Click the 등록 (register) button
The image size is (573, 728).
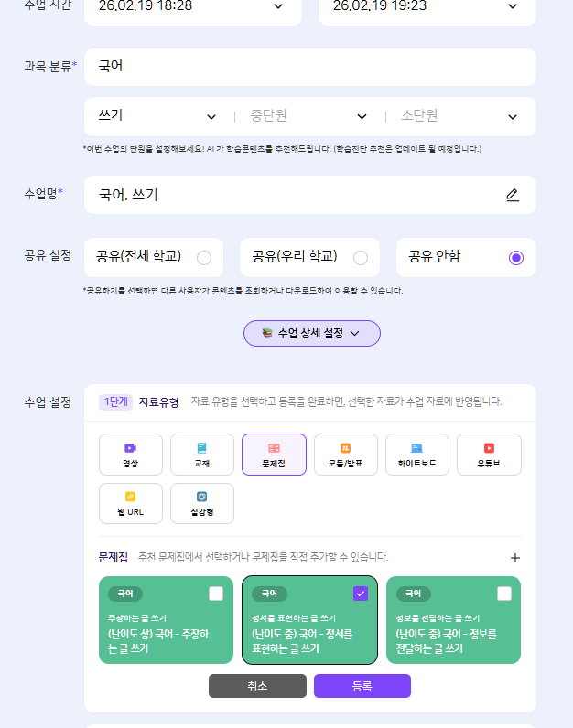362,686
